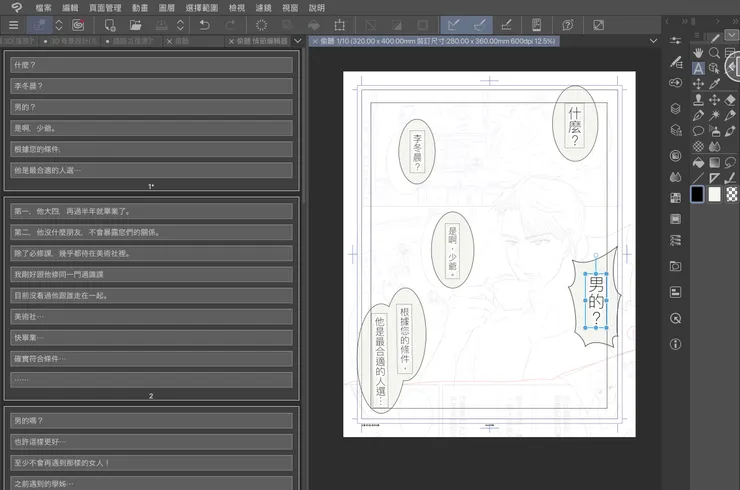Open the hamburger menu in command bar
The height and width of the screenshot is (490, 740).
[x=13, y=24]
